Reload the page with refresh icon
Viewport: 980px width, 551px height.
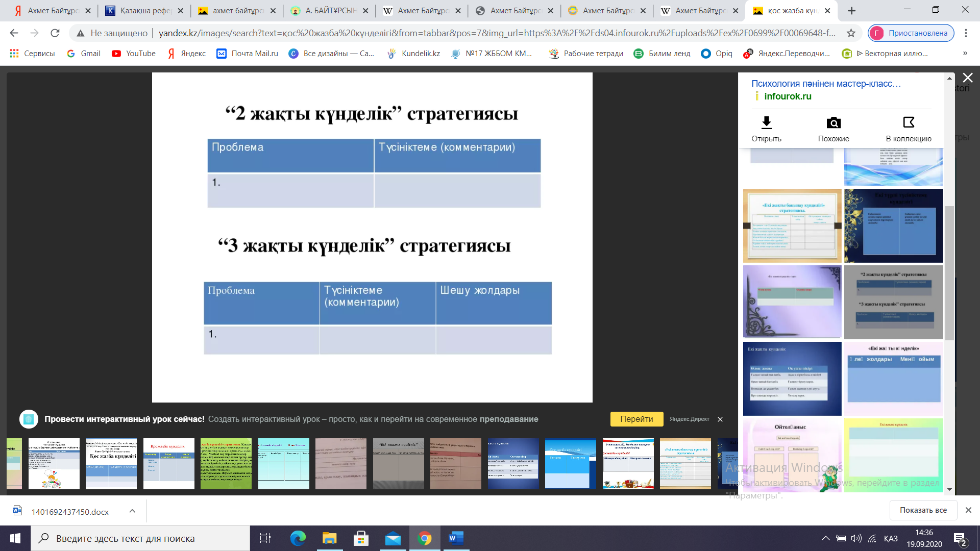tap(55, 33)
